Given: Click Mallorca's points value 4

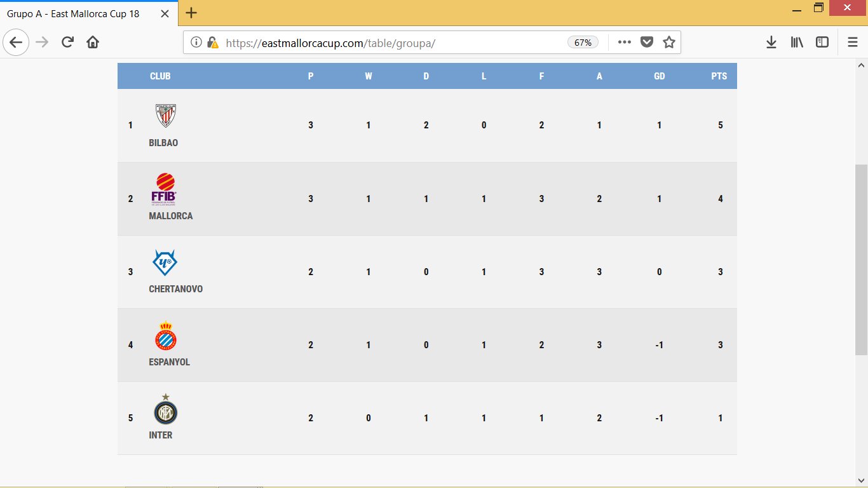Looking at the screenshot, I should click(x=721, y=199).
